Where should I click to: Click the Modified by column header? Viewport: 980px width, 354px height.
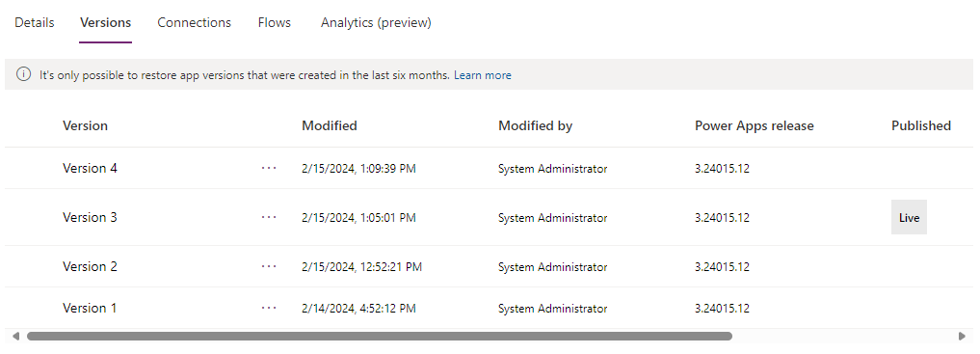point(535,125)
